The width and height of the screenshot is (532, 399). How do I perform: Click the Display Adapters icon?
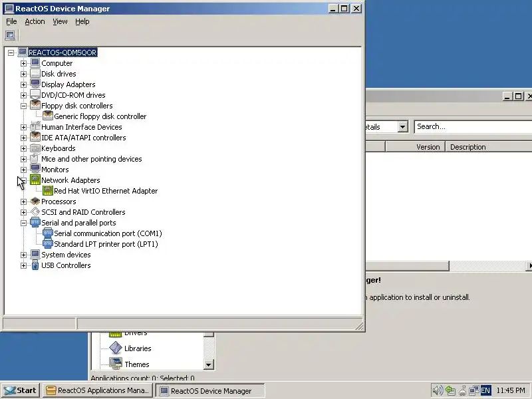[x=35, y=84]
